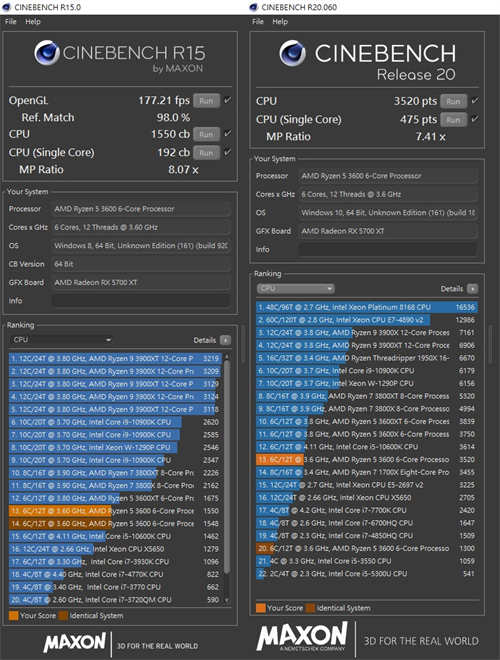Toggle CPU (Single Core) checkbox in R20

coord(474,120)
